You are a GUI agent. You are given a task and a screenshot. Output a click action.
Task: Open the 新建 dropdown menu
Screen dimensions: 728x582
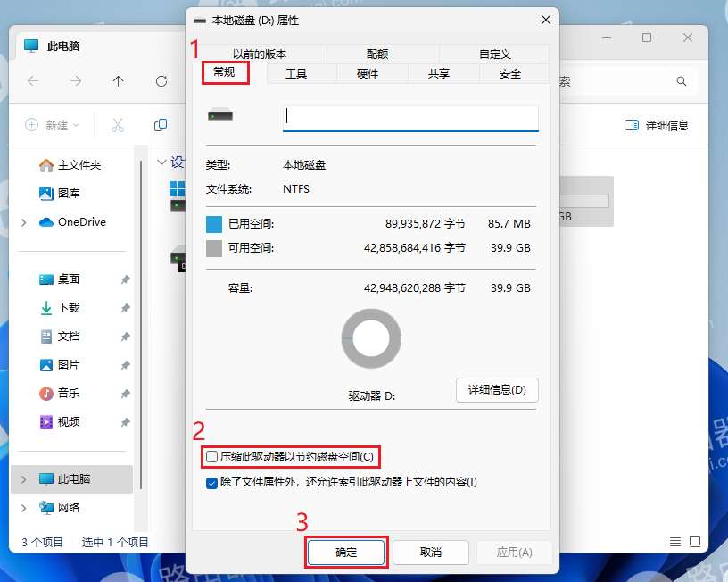52,125
